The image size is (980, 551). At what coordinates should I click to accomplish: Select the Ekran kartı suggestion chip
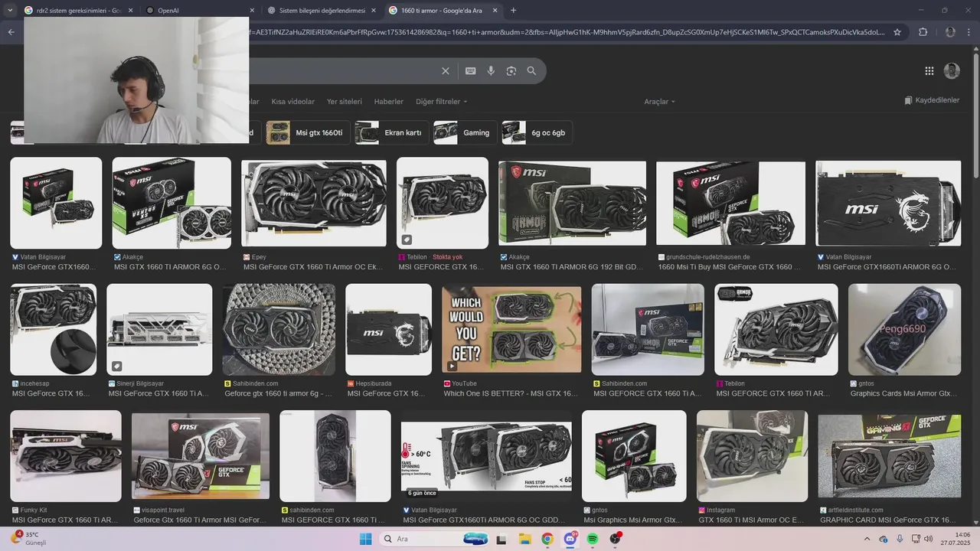(x=391, y=132)
